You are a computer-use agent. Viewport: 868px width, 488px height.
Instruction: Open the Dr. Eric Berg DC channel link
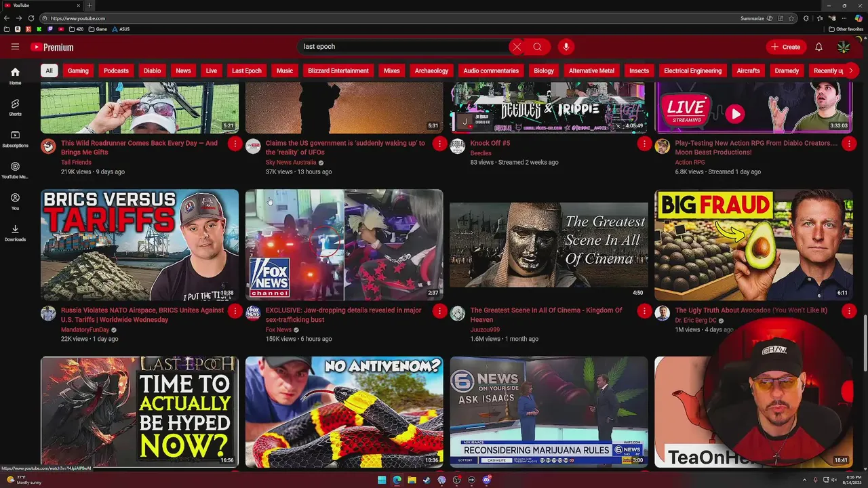point(696,321)
